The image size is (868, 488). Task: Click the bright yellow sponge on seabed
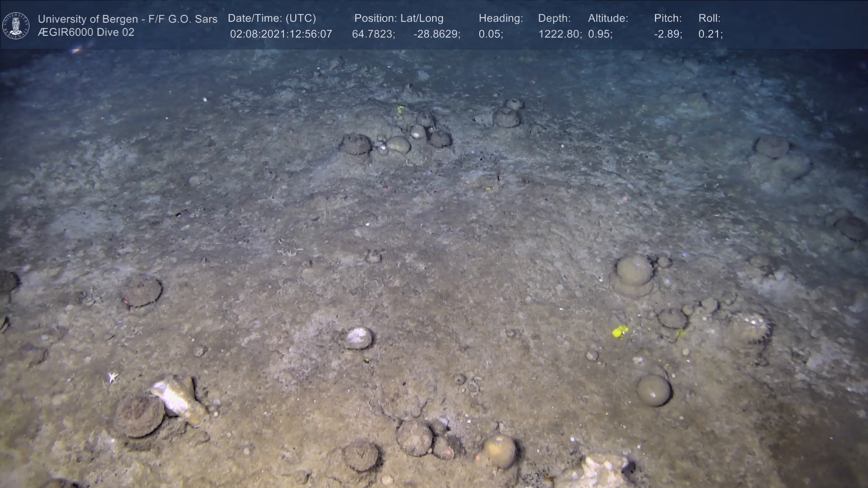[620, 332]
